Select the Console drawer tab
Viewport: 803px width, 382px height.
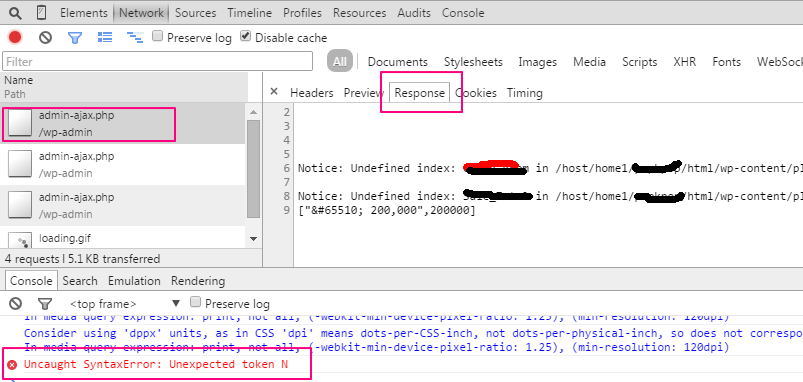(32, 281)
